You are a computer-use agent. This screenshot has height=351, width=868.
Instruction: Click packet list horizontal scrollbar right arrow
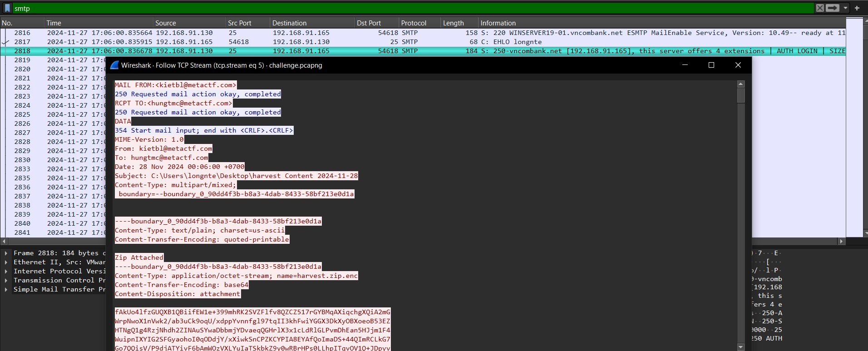click(841, 242)
